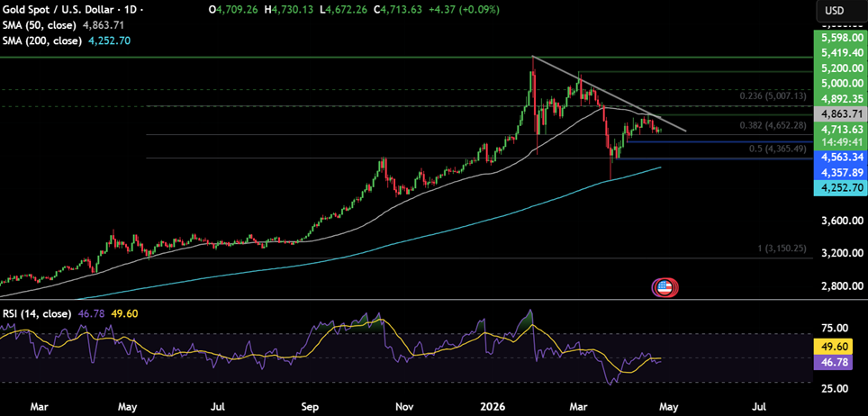Click the Nov label on time axis
Viewport: 868px width, 416px height.
[404, 405]
